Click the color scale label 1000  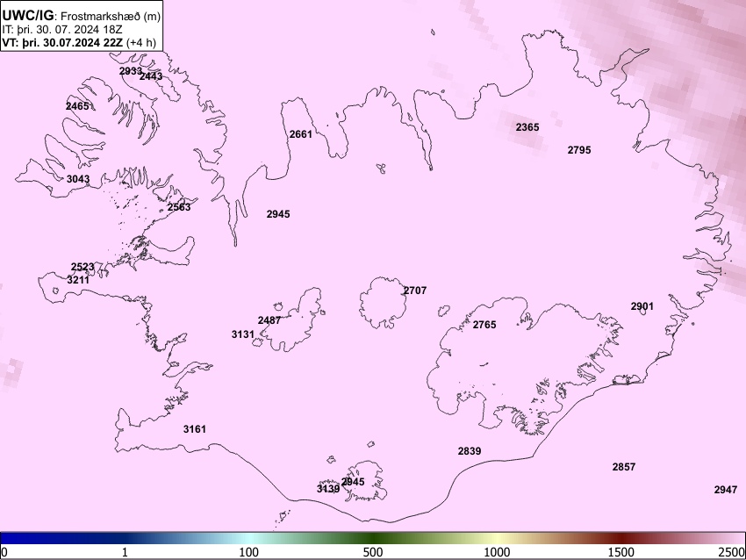click(x=497, y=552)
